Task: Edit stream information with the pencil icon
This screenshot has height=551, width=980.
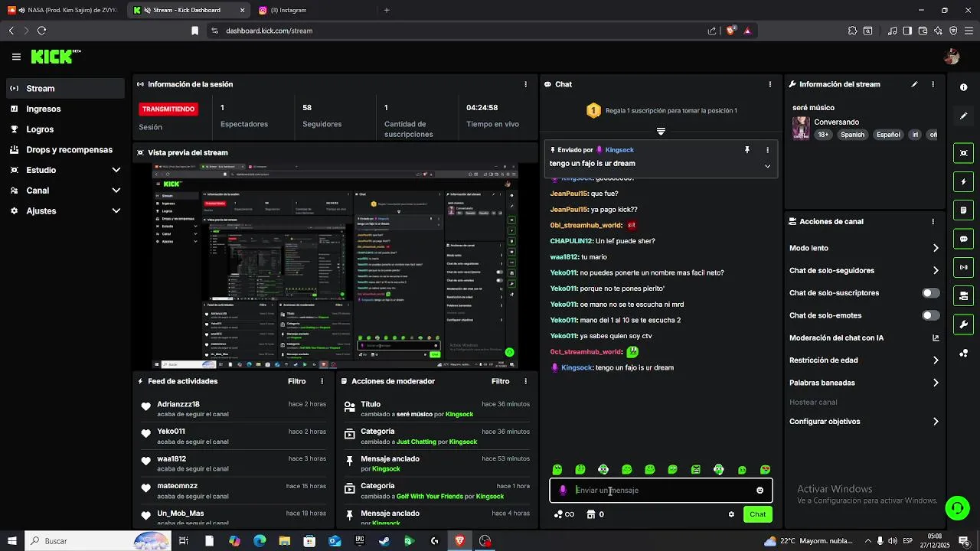Action: coord(914,84)
